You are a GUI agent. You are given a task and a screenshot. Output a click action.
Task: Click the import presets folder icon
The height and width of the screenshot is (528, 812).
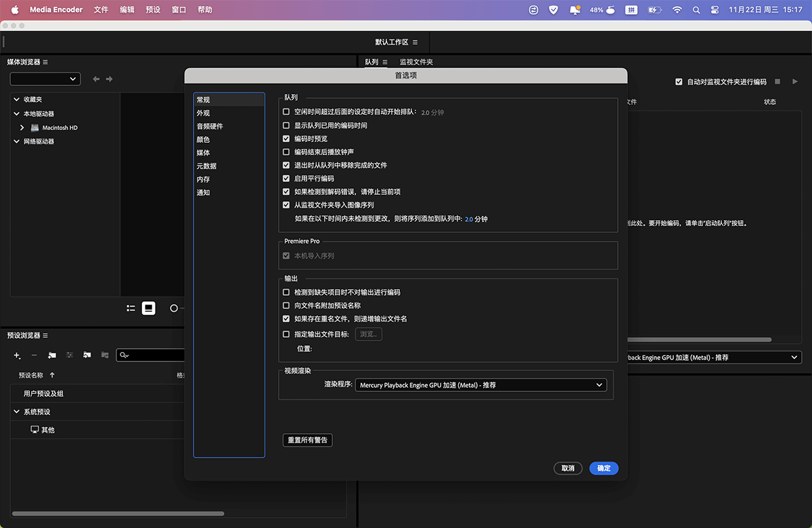[x=87, y=355]
